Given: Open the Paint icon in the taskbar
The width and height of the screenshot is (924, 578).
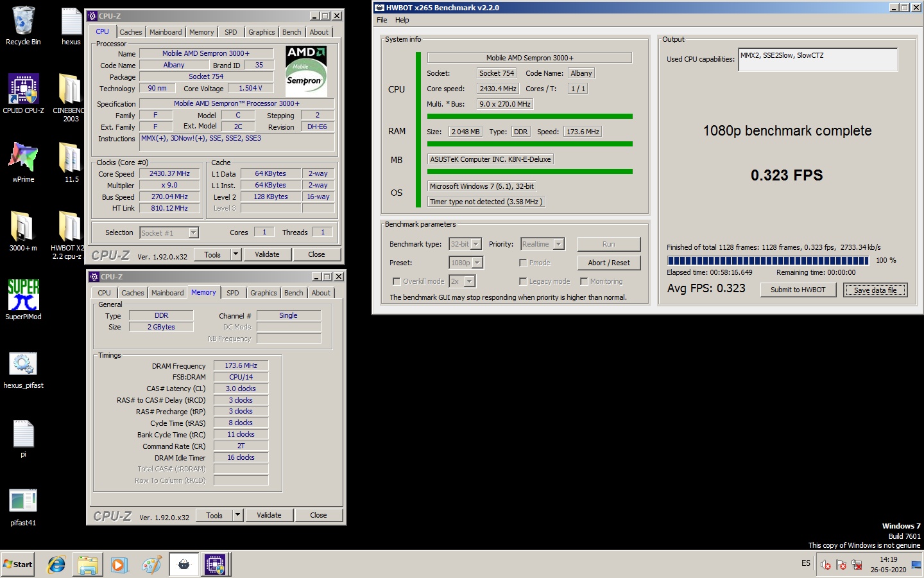Looking at the screenshot, I should [151, 565].
